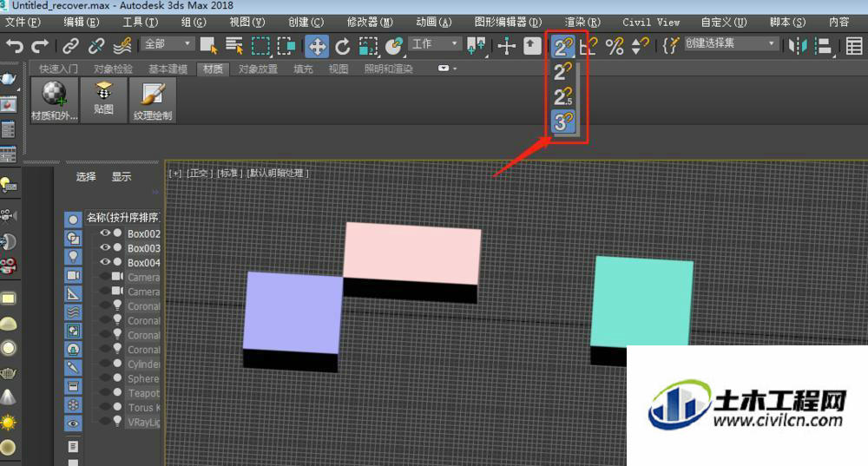
Task: Toggle Percent Snap in the toolbar
Action: (615, 45)
